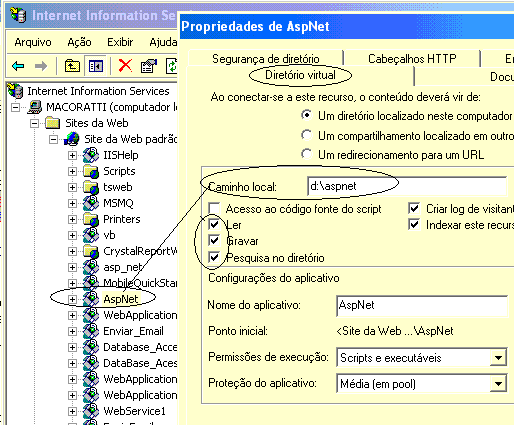Select the Database_Acce tree item
The width and height of the screenshot is (514, 425).
pos(140,347)
